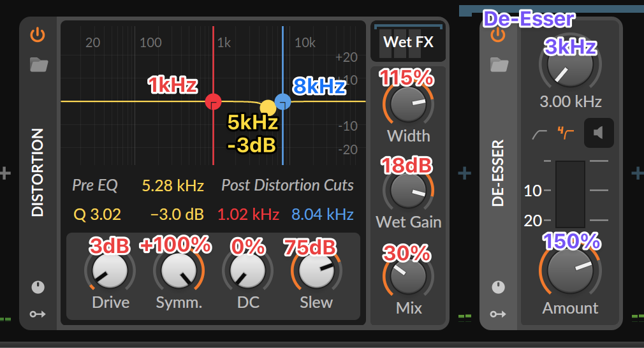Viewport: 644px width, 348px height.
Task: Click the 5.28 kHz frequency value
Action: coord(173,186)
